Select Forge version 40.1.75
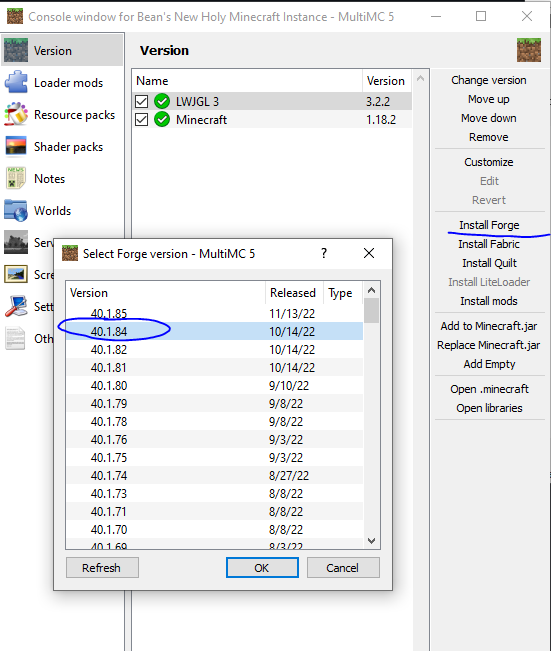551x651 pixels. coord(215,458)
